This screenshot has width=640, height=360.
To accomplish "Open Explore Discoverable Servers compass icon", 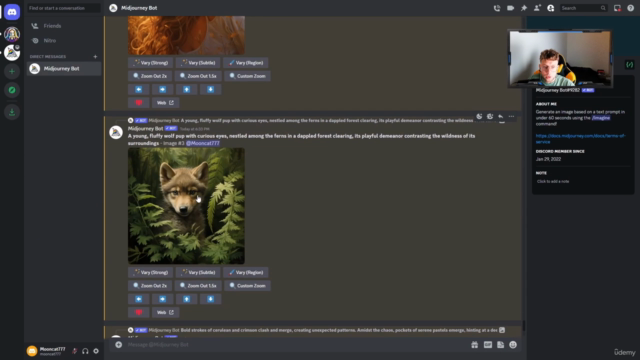I will 12,90.
